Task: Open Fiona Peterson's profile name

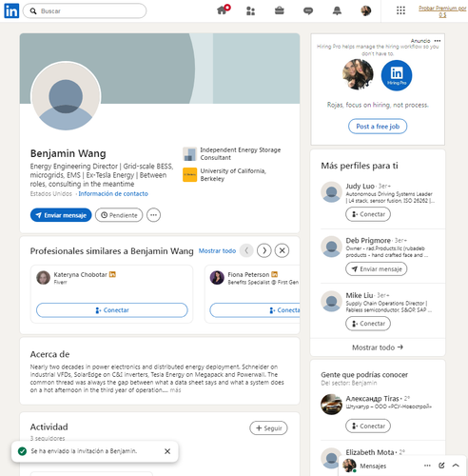Action: pyautogui.click(x=248, y=274)
